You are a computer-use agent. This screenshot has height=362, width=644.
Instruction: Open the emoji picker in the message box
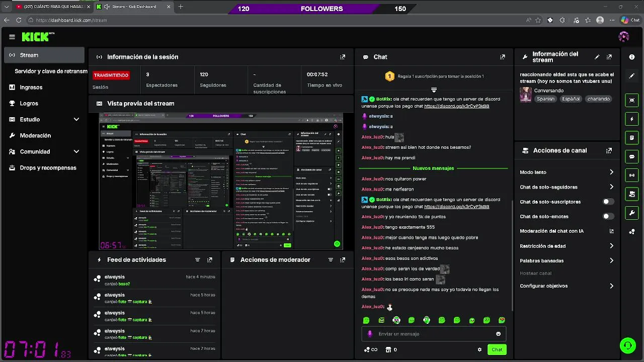pyautogui.click(x=498, y=334)
